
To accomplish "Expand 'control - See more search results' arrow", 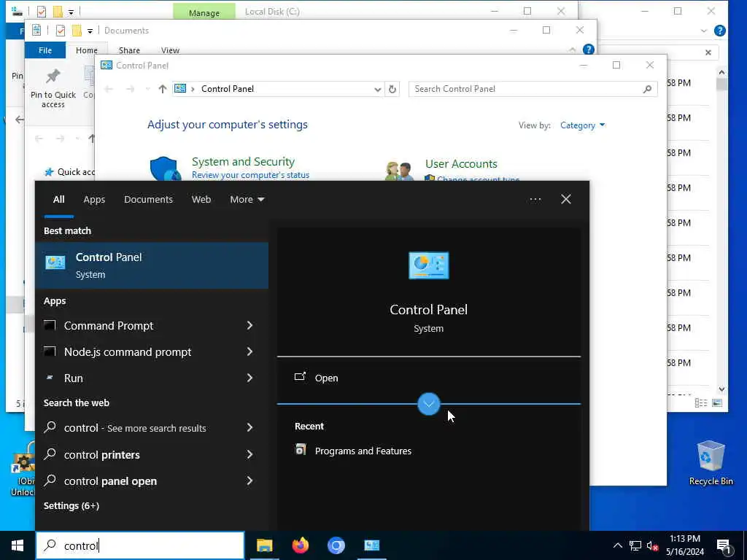I will [x=249, y=427].
